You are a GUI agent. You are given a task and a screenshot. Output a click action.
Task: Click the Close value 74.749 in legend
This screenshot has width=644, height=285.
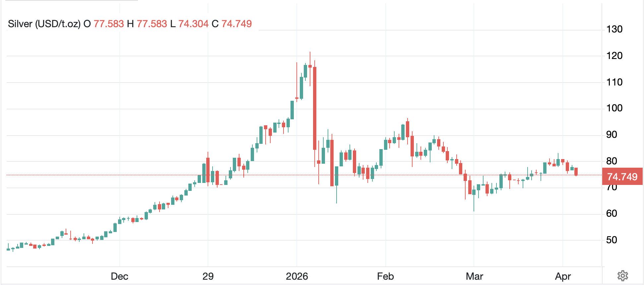[x=236, y=24]
